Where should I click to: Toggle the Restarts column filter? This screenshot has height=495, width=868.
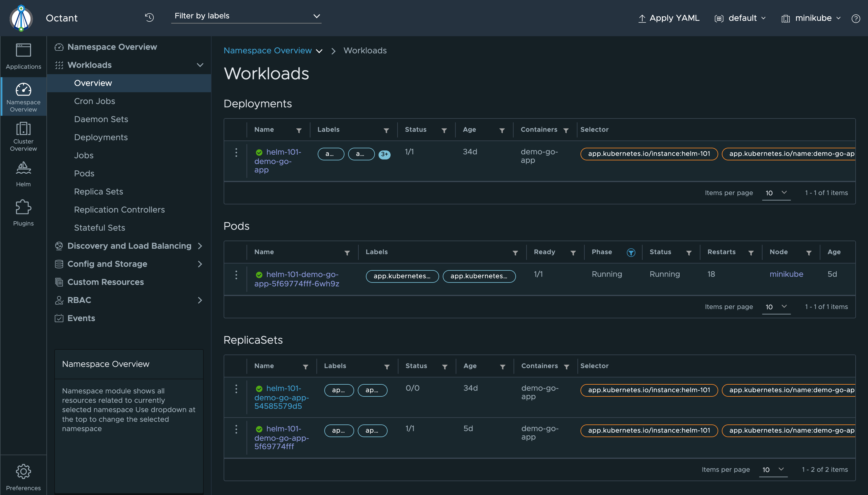(x=751, y=252)
